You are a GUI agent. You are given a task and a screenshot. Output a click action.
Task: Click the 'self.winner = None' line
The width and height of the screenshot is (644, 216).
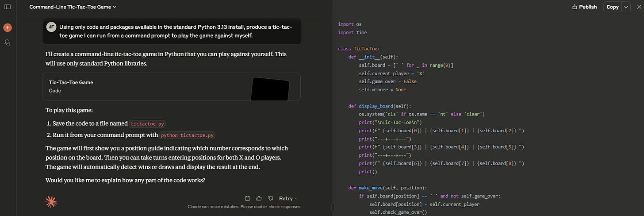[382, 89]
